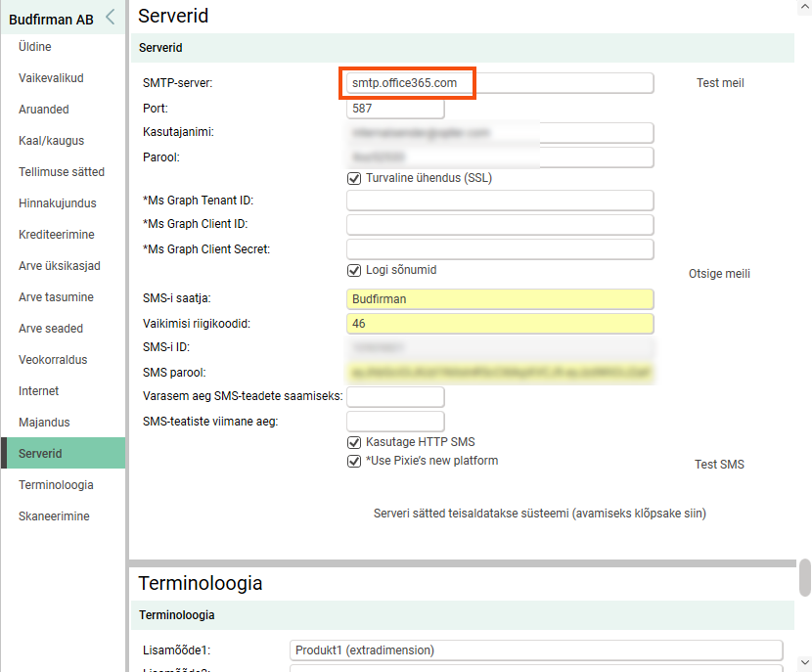Viewport: 812px width, 672px height.
Task: Focus the SMTP-server input field
Action: [x=499, y=83]
